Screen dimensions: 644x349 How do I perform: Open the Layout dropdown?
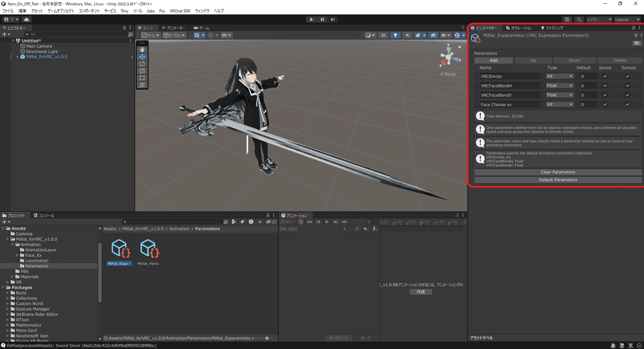click(x=627, y=19)
